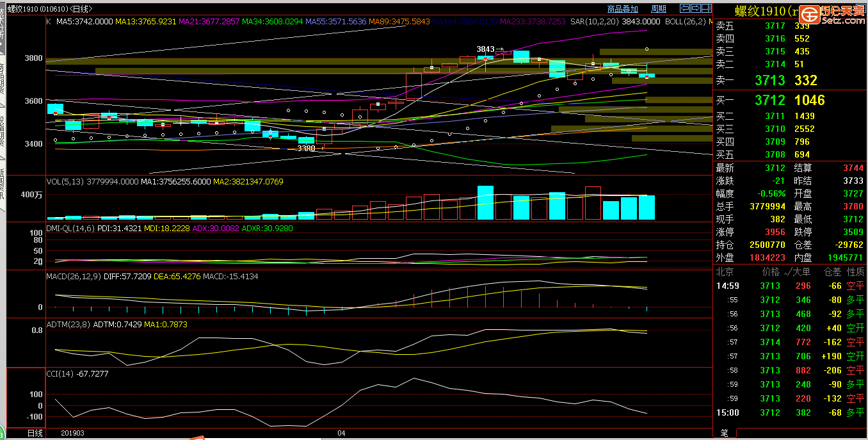Viewport: 868px width, 440px height.
Task: Click the 结算 3744 settlement value
Action: [853, 168]
